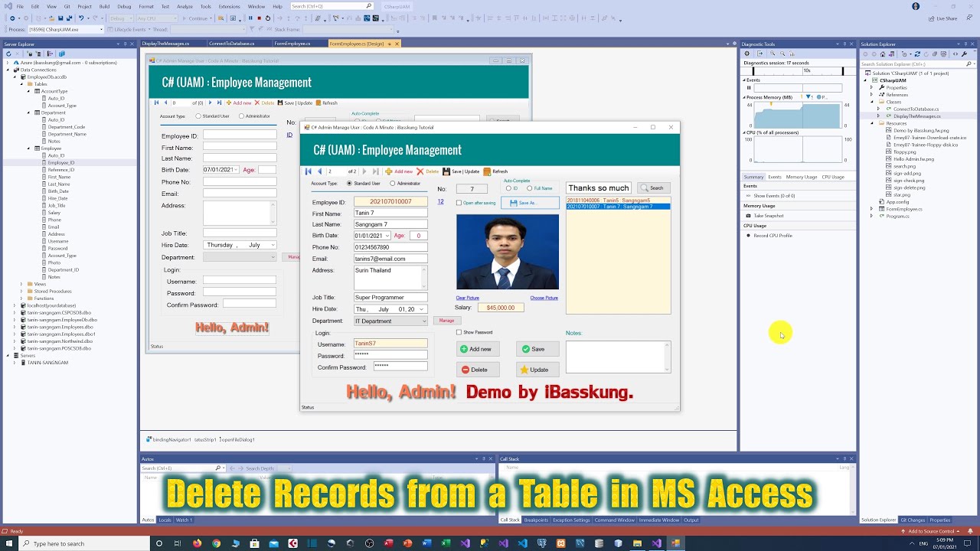Viewport: 980px width, 551px height.
Task: Click the Refresh icon in Server Explorer toolbar
Action: pos(8,54)
